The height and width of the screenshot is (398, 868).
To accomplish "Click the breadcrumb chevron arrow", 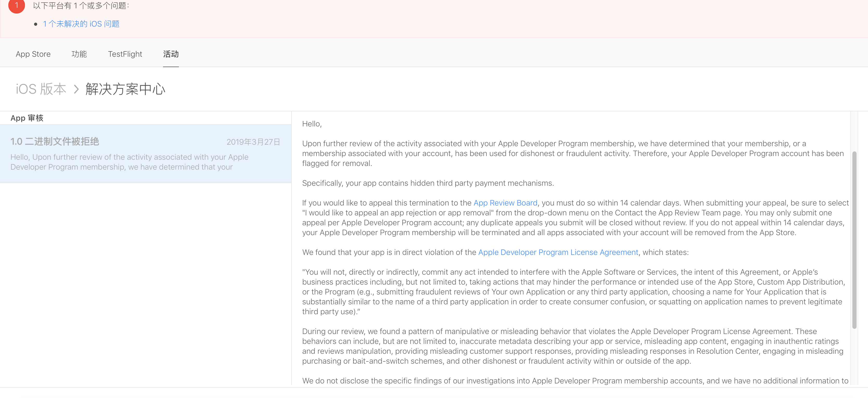I will [x=76, y=89].
